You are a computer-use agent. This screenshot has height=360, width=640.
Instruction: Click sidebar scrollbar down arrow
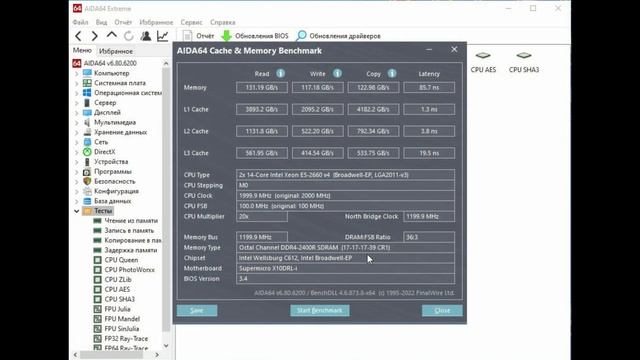[x=166, y=346]
